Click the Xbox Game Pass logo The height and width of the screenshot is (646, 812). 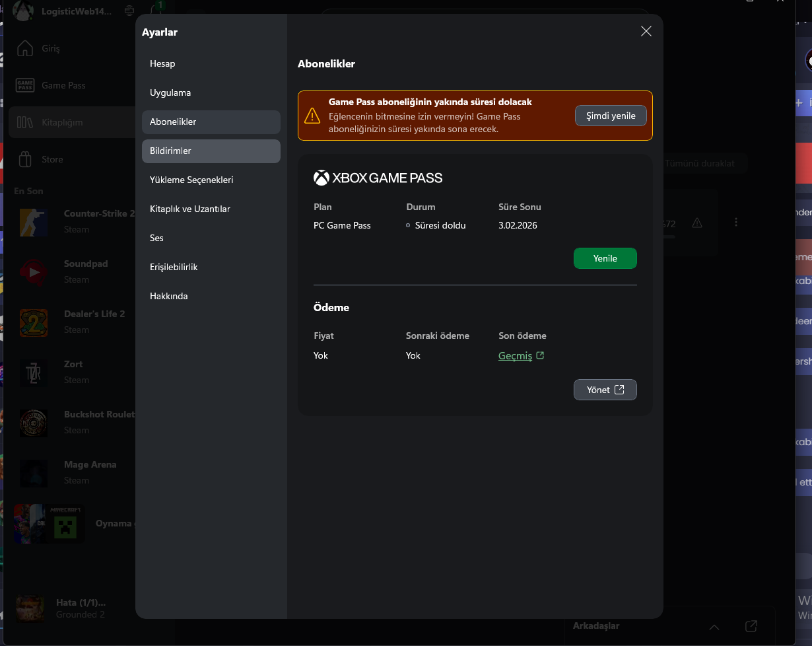tap(378, 178)
